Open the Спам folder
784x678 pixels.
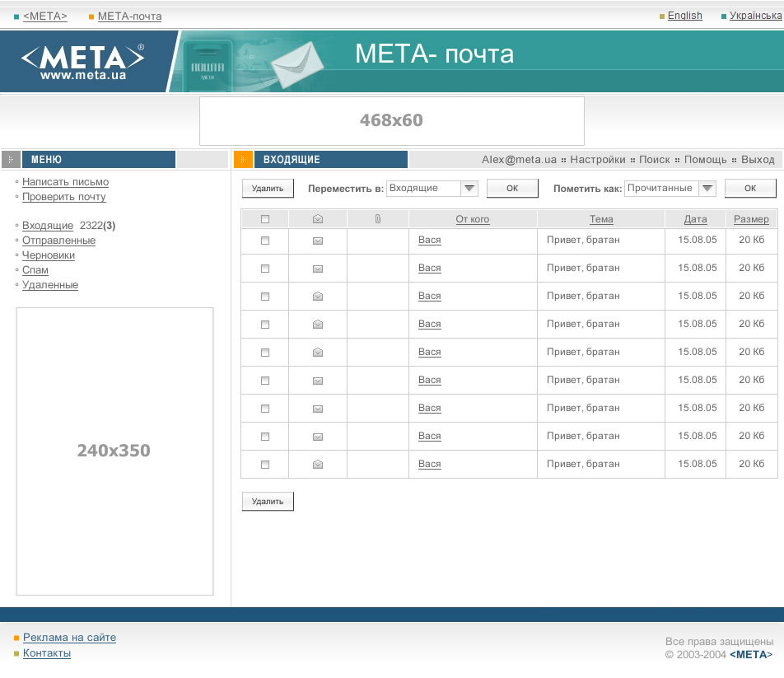pos(35,270)
